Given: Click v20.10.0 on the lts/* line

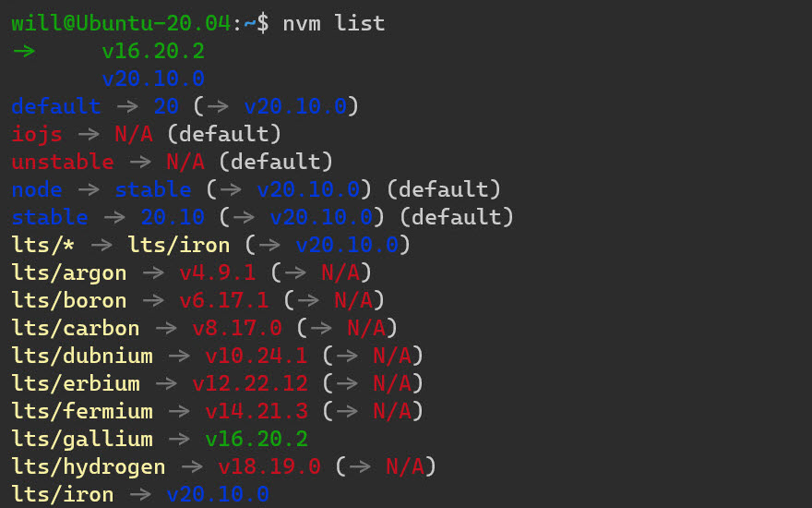Looking at the screenshot, I should 347,245.
